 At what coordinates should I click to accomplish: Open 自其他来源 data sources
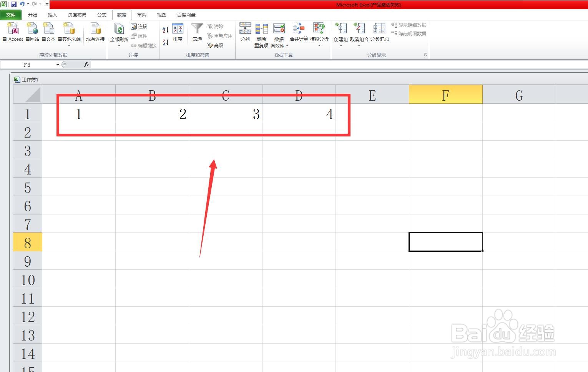[x=69, y=34]
